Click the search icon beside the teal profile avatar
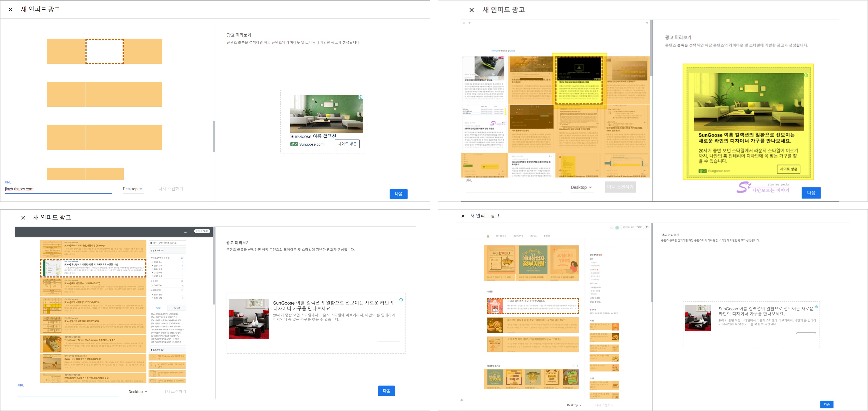The width and height of the screenshot is (868, 411). coord(611,228)
